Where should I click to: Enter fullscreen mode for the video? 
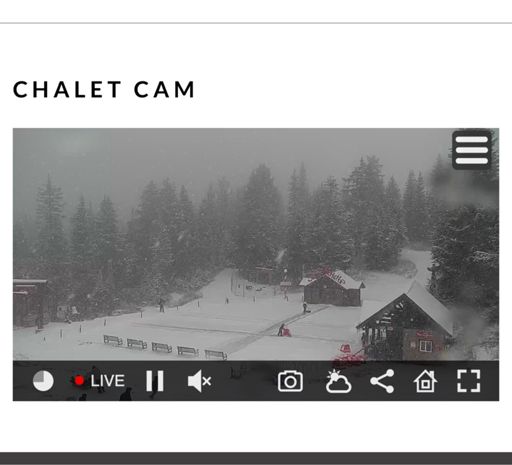point(469,381)
